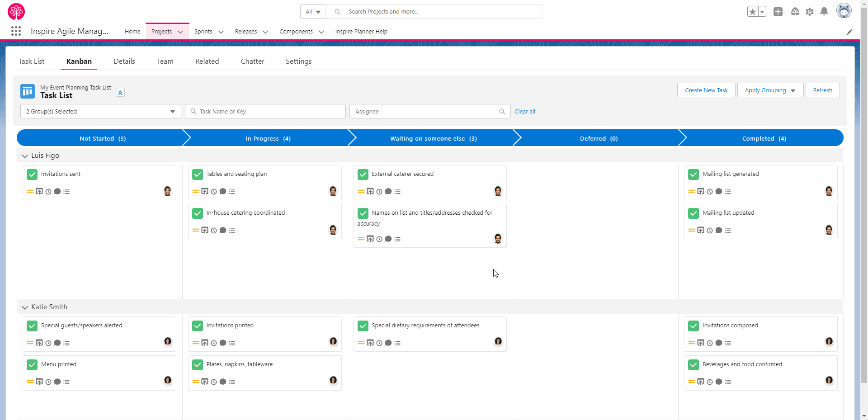This screenshot has height=420, width=868.
Task: Open the Apply Grouping dropdown
Action: 770,90
